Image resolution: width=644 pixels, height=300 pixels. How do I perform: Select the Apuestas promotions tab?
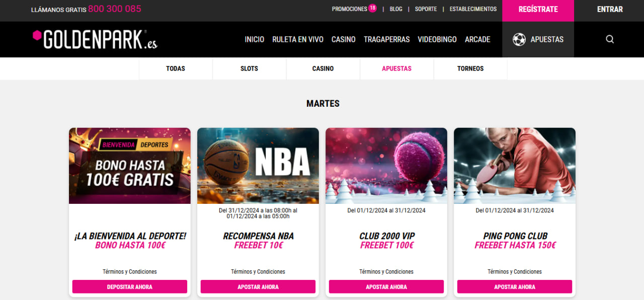click(x=397, y=68)
